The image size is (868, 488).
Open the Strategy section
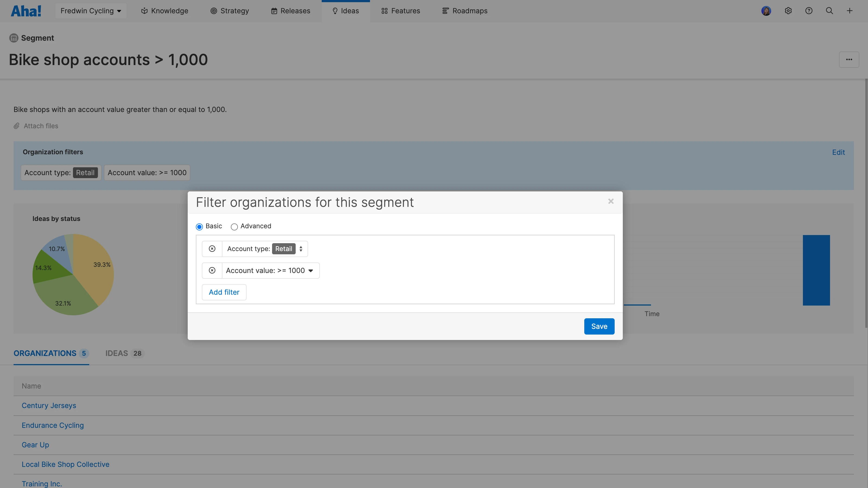[x=229, y=11]
